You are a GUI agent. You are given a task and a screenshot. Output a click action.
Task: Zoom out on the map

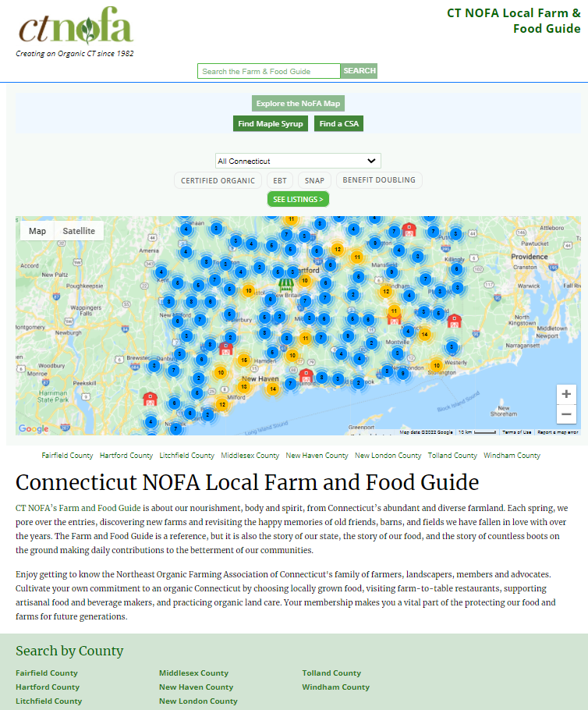pyautogui.click(x=566, y=414)
